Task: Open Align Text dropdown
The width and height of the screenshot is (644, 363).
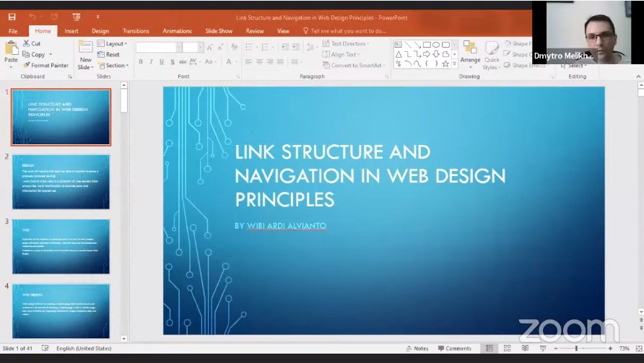Action: coord(341,54)
